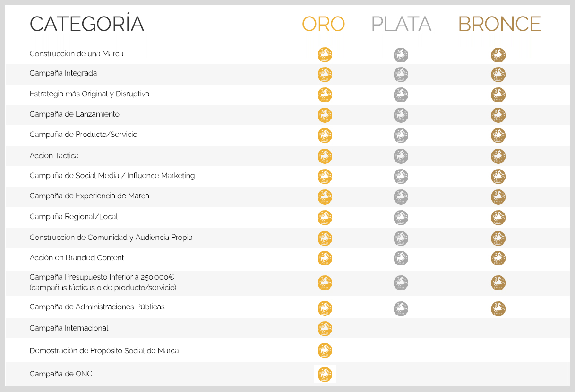Choose the bronze medal for Acción Táctica
This screenshot has width=575, height=392.
(498, 156)
